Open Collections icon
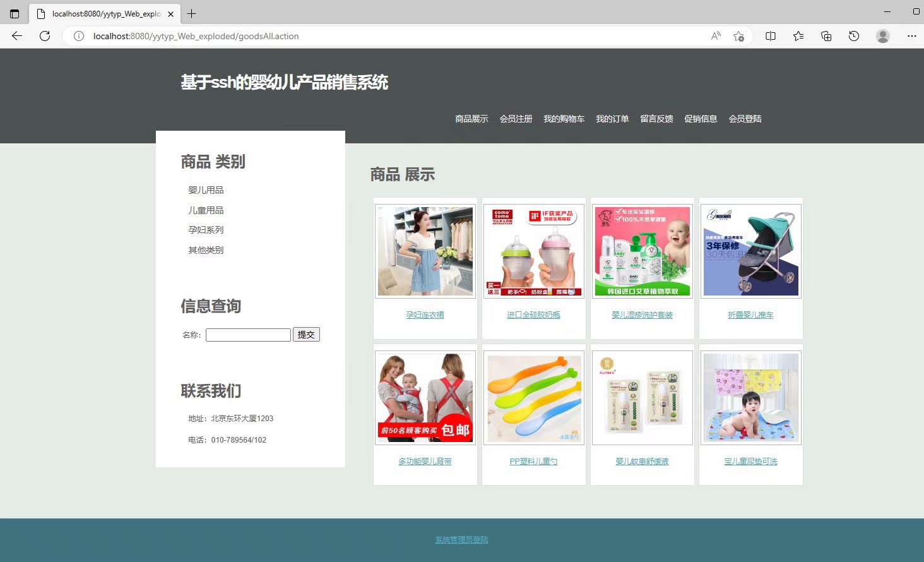This screenshot has width=924, height=562. 826,36
